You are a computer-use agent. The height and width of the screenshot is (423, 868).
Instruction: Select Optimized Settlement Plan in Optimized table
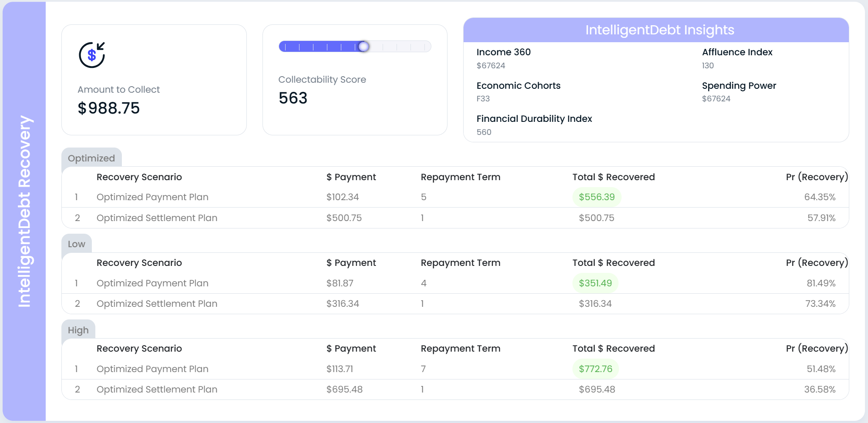(157, 218)
